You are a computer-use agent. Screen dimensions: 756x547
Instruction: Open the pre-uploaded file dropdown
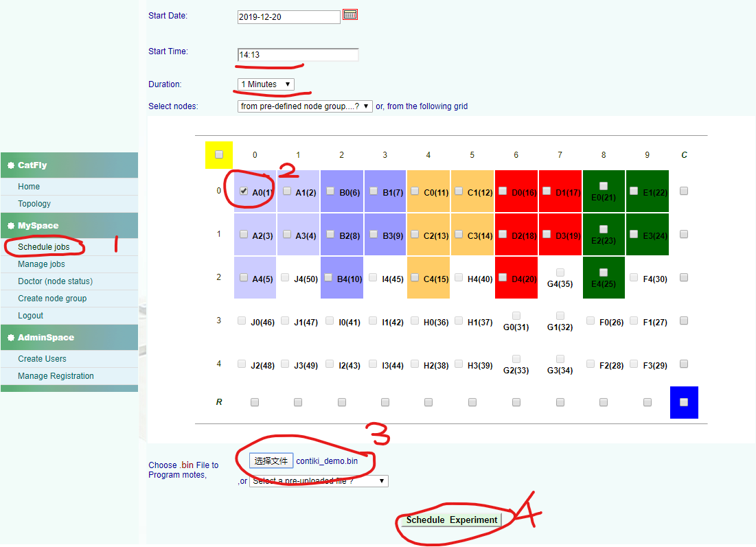[319, 481]
